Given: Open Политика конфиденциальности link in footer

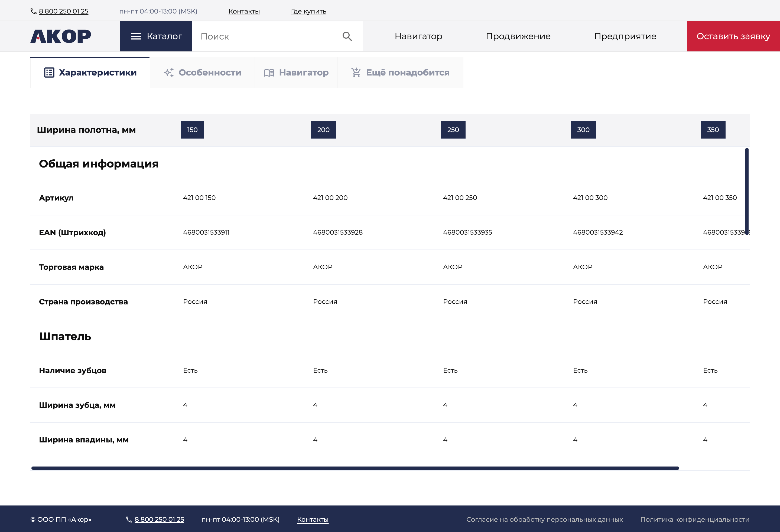Looking at the screenshot, I should (695, 519).
